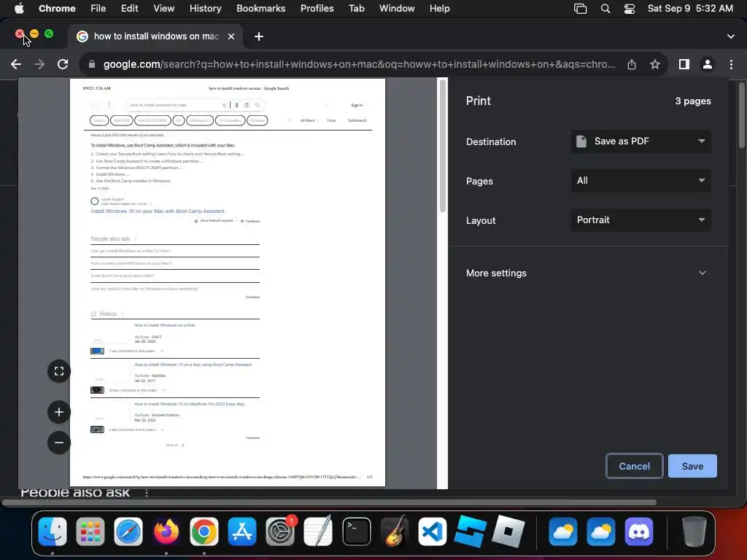The height and width of the screenshot is (560, 747).
Task: Open the Chrome side panel icon
Action: (684, 64)
